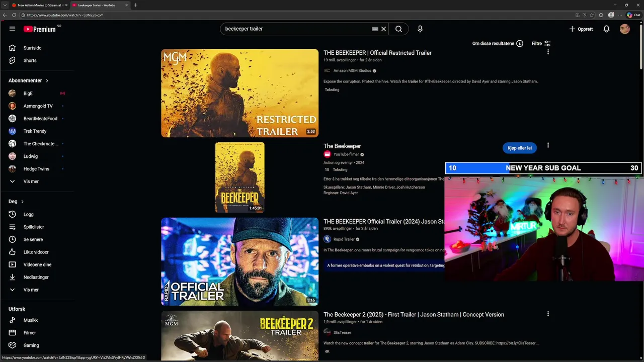644x362 pixels.
Task: Click the browser address bar URL
Action: [64, 15]
